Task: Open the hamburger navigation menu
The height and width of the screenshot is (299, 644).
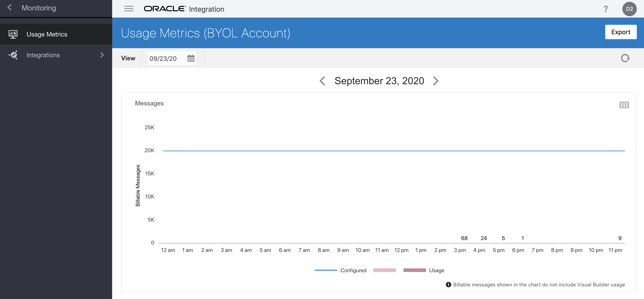Action: click(129, 9)
